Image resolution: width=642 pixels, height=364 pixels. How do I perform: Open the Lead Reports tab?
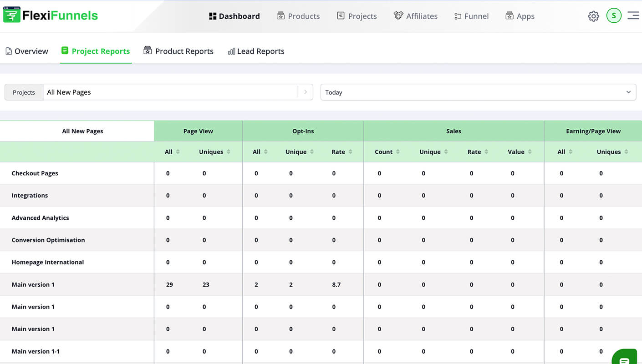pyautogui.click(x=256, y=51)
